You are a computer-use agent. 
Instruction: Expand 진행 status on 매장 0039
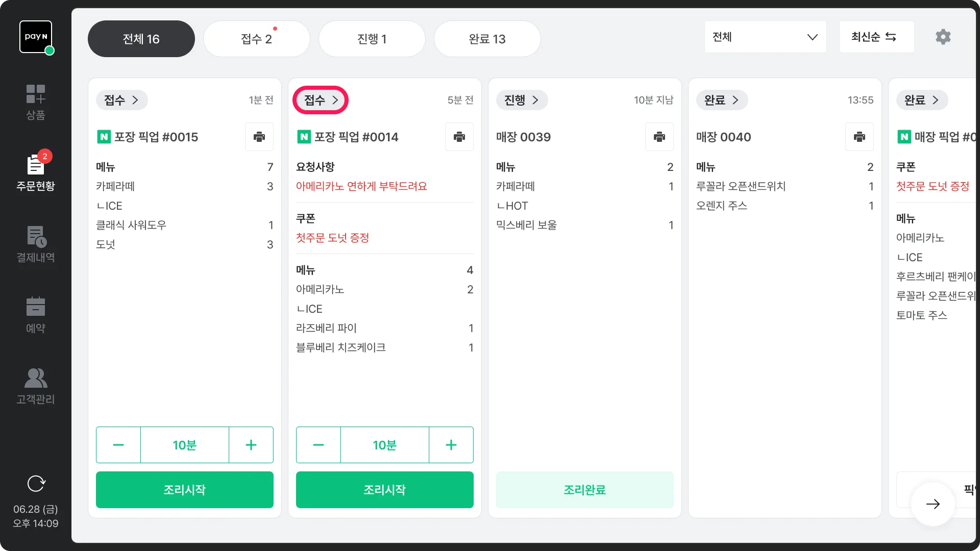[x=522, y=100]
